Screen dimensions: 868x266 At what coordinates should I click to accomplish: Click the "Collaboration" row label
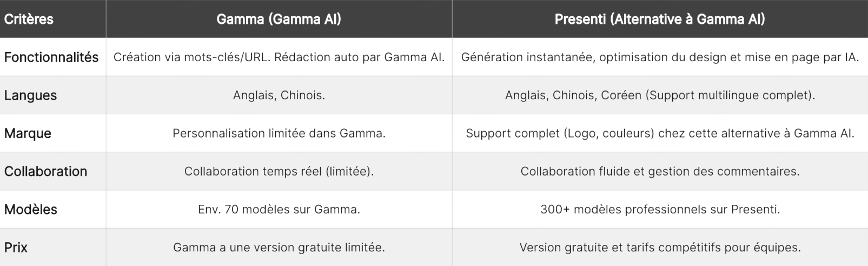[x=45, y=171]
